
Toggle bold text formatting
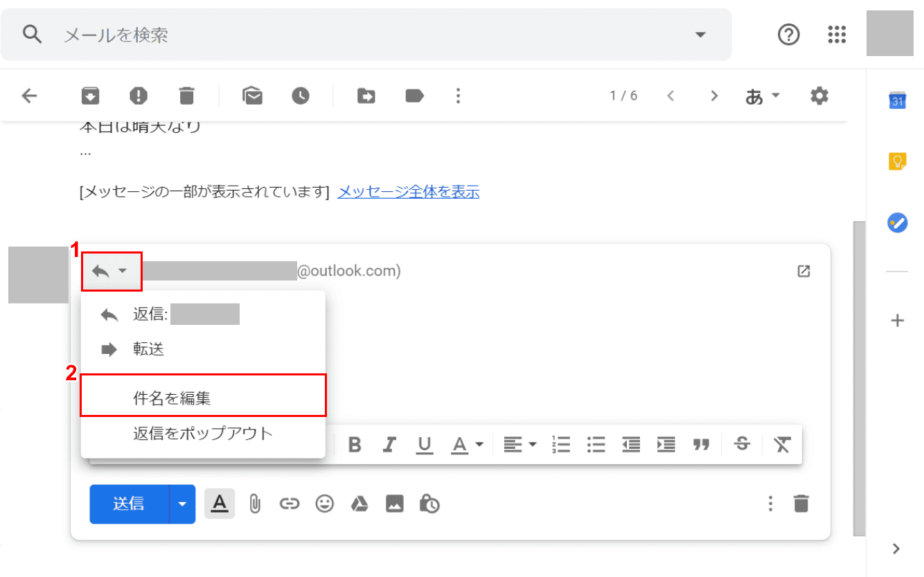[x=355, y=445]
